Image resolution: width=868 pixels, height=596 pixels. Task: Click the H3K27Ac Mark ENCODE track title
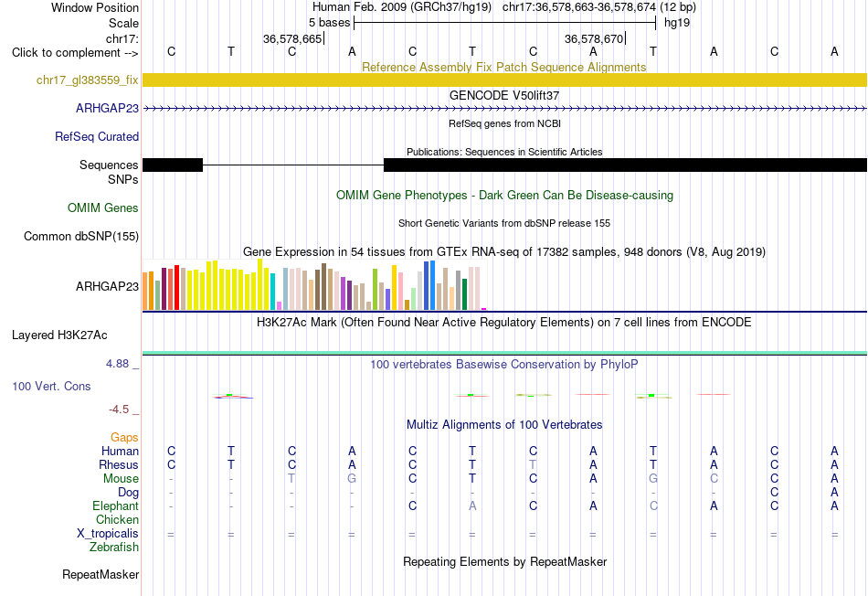[504, 323]
